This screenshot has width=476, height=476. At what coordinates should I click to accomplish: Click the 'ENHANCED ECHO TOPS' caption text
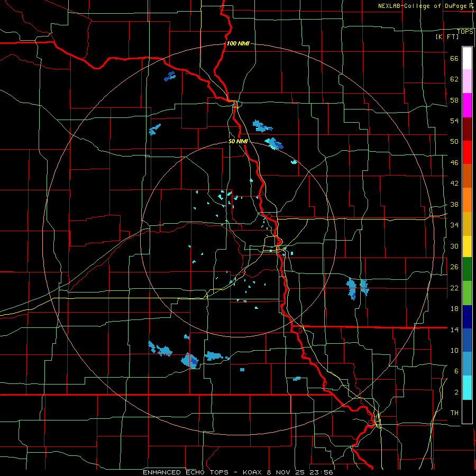point(186,472)
